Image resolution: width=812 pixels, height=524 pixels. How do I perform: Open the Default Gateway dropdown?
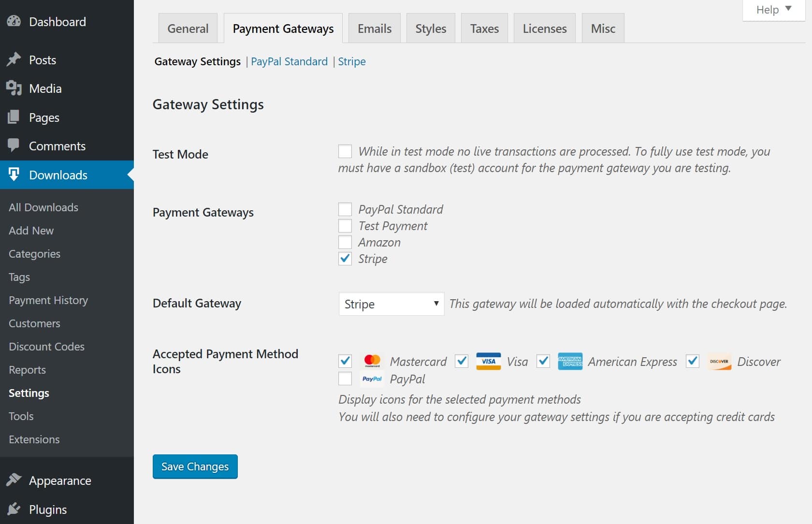[391, 304]
